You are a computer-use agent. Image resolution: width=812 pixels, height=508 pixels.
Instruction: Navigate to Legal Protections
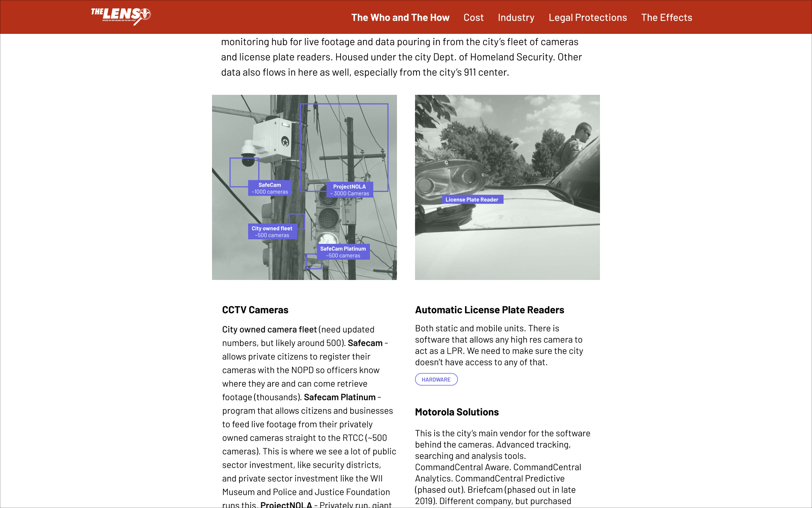pos(588,18)
